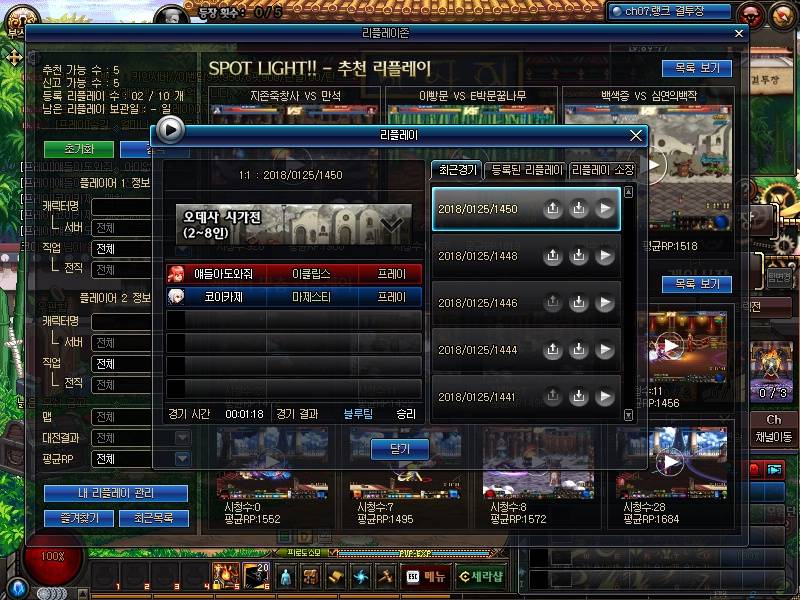Click the hammer icon in bottom bar
Viewport: 800px width, 600px height.
(385, 576)
